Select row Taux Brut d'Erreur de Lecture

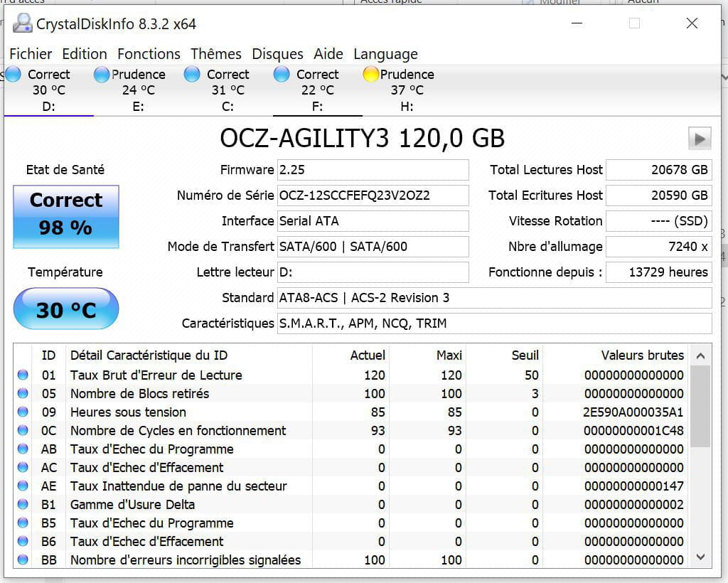(x=352, y=375)
